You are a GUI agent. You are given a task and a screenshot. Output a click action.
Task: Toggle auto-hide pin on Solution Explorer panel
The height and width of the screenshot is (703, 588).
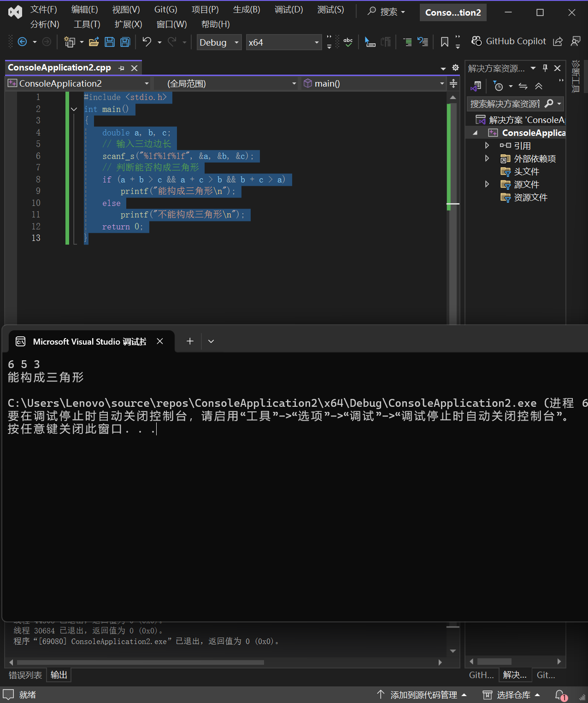[545, 68]
